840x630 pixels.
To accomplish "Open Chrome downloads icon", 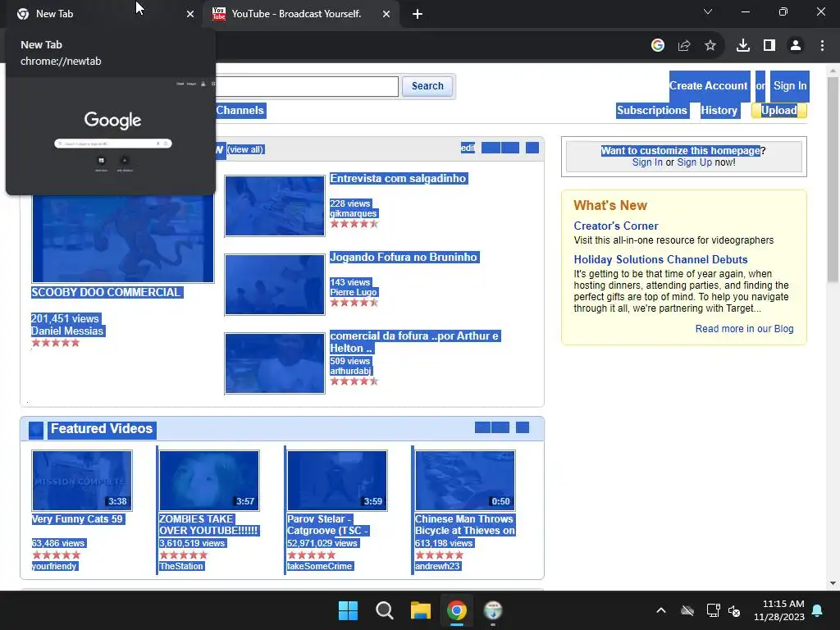I will [743, 46].
